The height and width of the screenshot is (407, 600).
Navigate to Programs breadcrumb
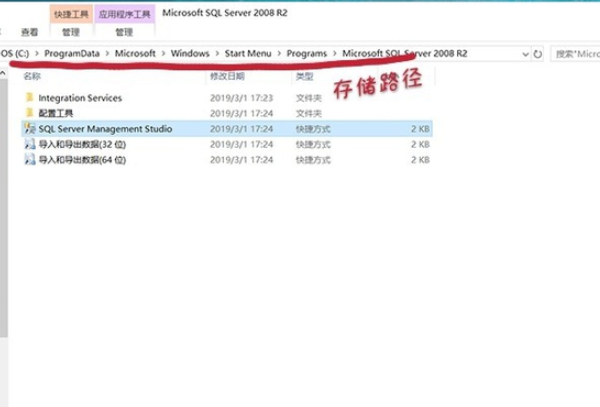pyautogui.click(x=307, y=54)
